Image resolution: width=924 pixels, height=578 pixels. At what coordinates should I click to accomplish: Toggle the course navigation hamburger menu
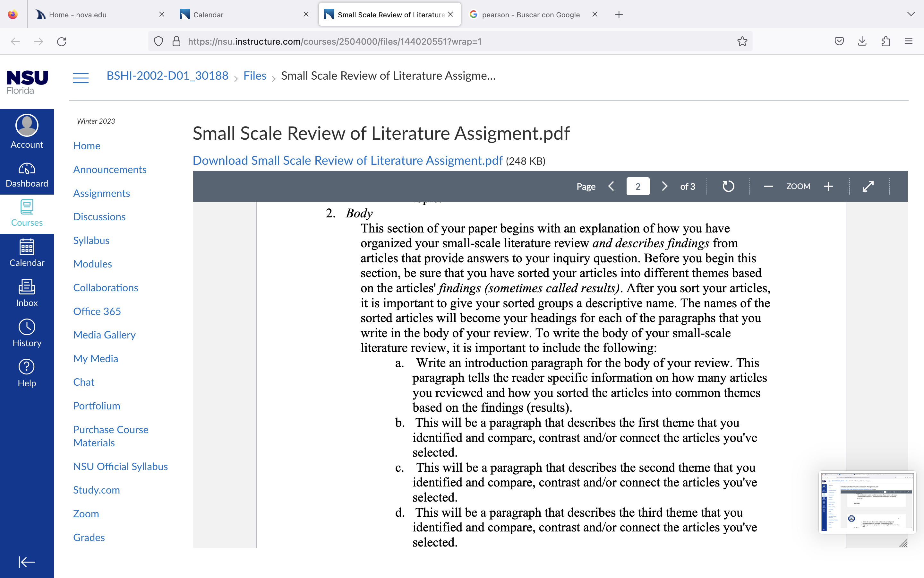tap(81, 78)
